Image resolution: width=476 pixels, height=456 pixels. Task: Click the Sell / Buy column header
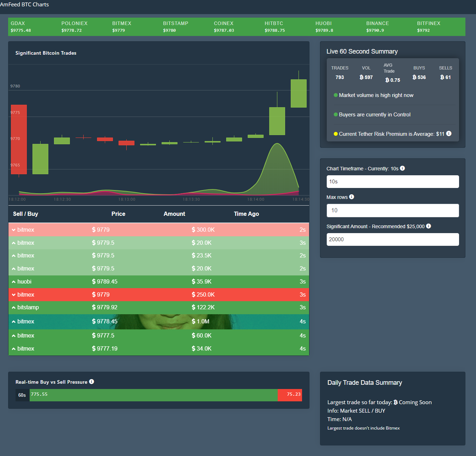click(x=25, y=214)
